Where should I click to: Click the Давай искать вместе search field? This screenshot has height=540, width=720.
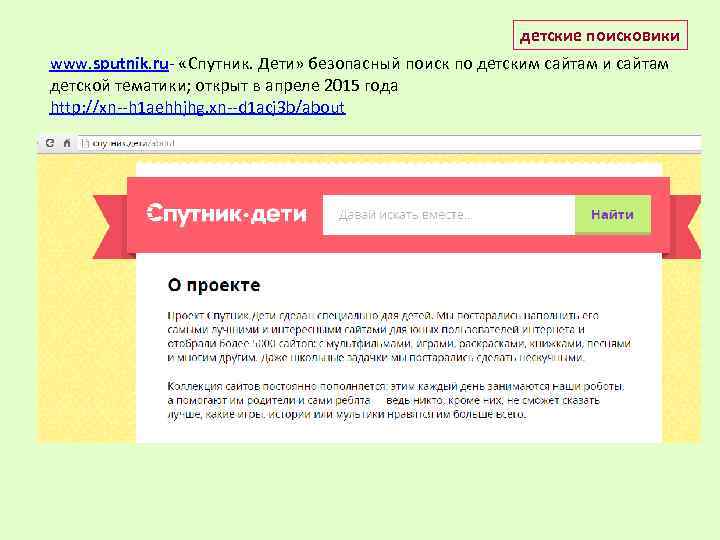point(449,215)
